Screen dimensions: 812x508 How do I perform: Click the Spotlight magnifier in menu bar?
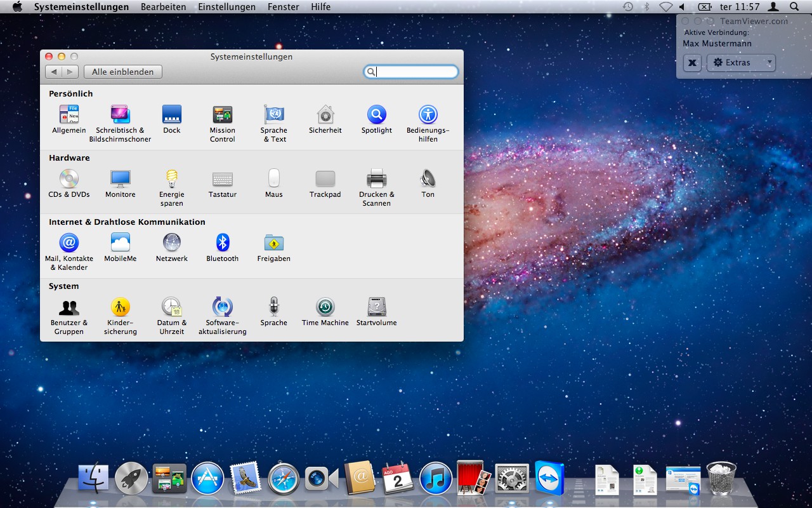pos(794,7)
